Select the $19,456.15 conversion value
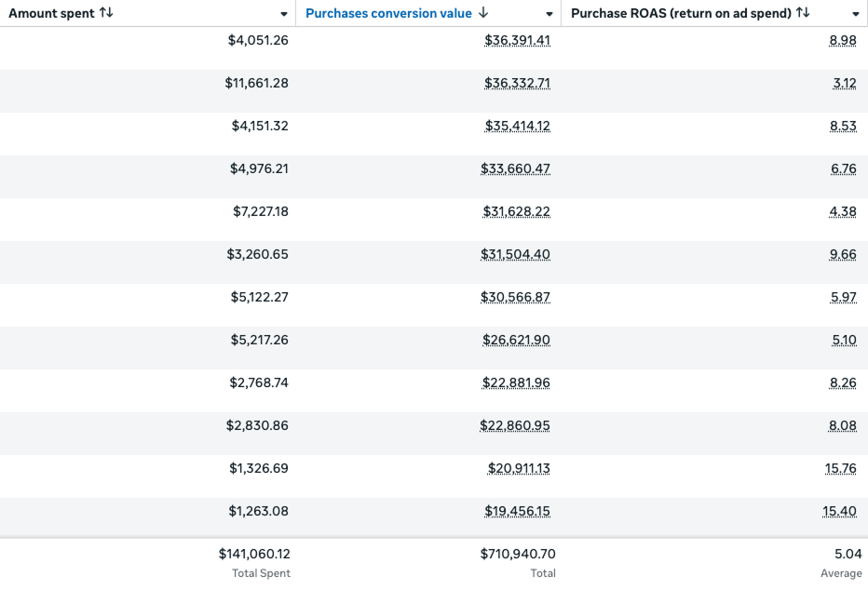 point(517,511)
